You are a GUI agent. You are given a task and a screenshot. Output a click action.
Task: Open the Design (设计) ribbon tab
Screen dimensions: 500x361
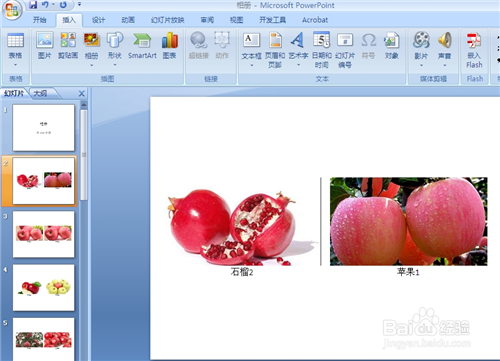click(99, 20)
